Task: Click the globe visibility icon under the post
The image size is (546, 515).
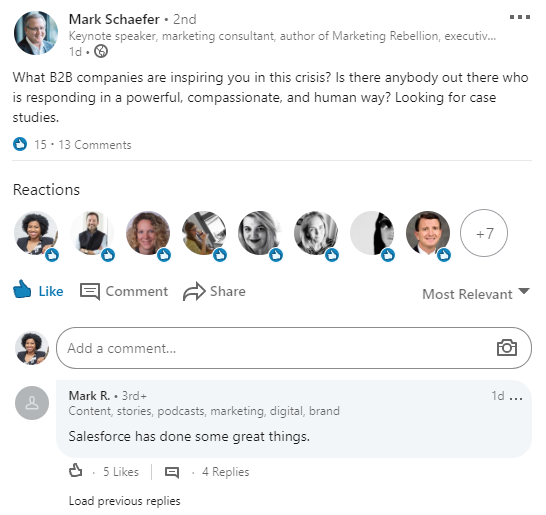Action: (101, 52)
